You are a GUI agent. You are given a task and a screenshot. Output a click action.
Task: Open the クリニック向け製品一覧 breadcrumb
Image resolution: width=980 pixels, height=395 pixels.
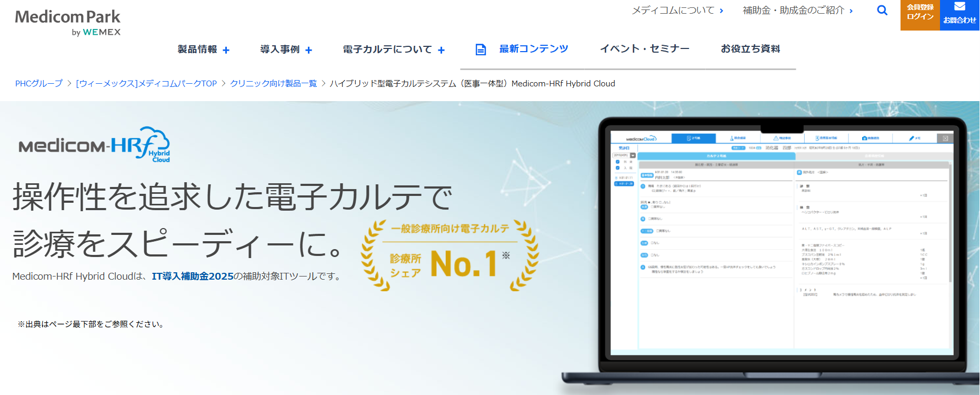click(x=273, y=84)
